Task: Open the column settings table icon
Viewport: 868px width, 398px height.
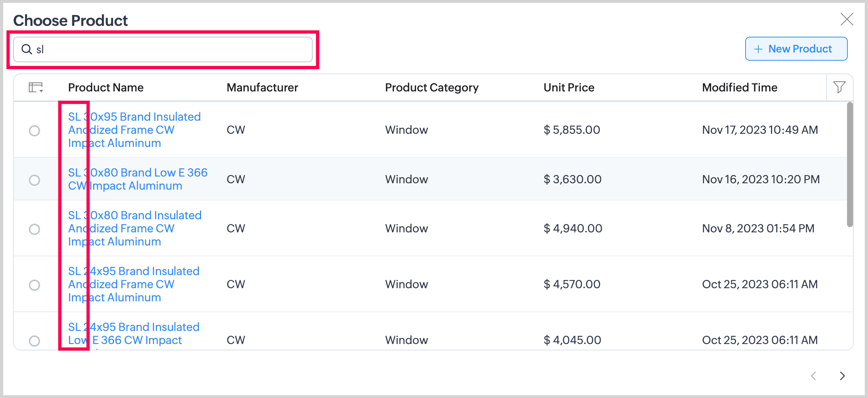Action: click(x=36, y=88)
